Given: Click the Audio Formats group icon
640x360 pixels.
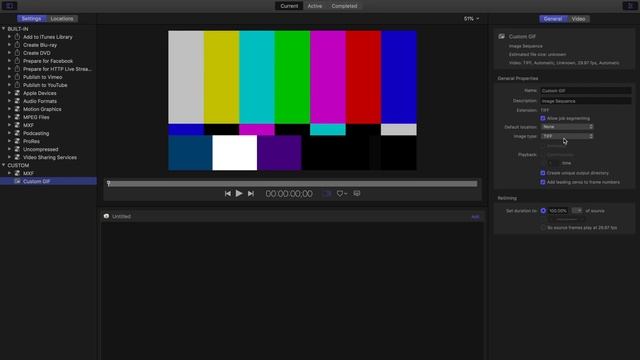Looking at the screenshot, I should click(17, 101).
